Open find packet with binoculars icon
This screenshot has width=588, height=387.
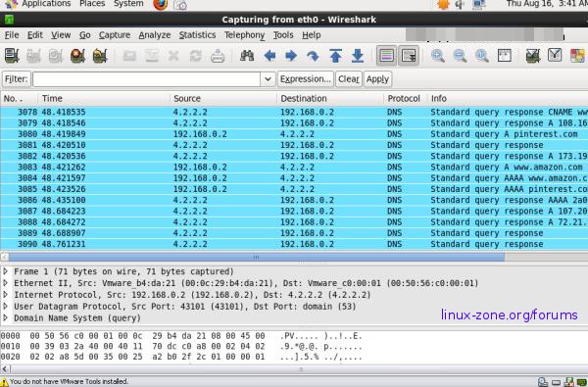tap(247, 56)
